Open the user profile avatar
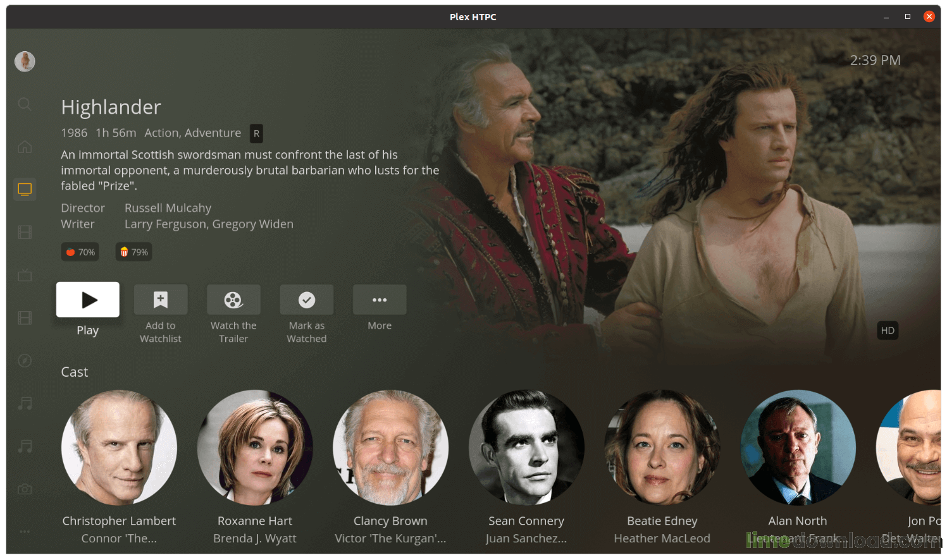This screenshot has height=560, width=947. pos(25,61)
